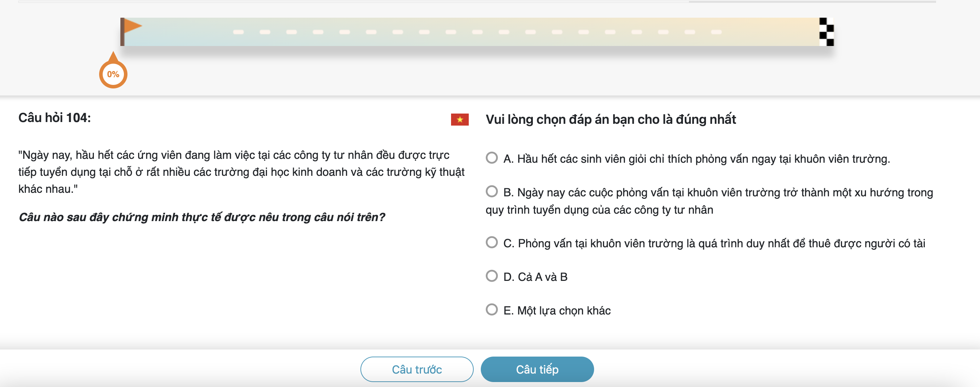Viewport: 980px width, 387px height.
Task: Click the checkered finish flag icon
Action: 826,32
